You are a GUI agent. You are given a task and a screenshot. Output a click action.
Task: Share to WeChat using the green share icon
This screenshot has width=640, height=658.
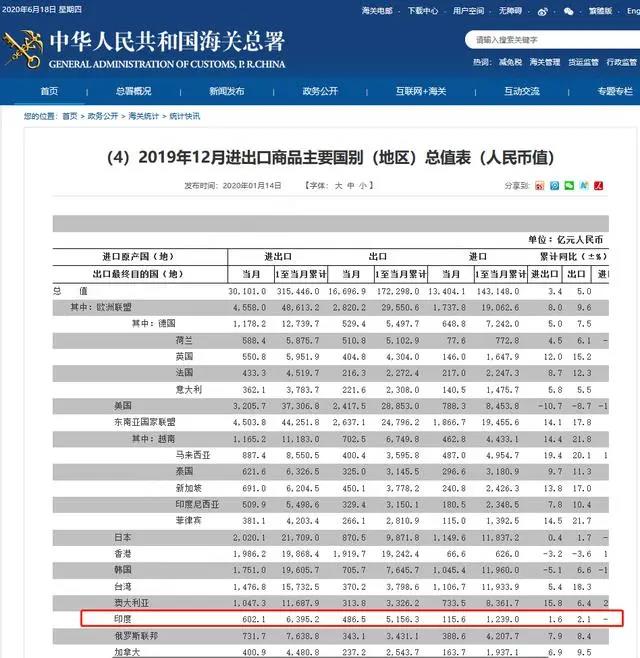point(569,186)
